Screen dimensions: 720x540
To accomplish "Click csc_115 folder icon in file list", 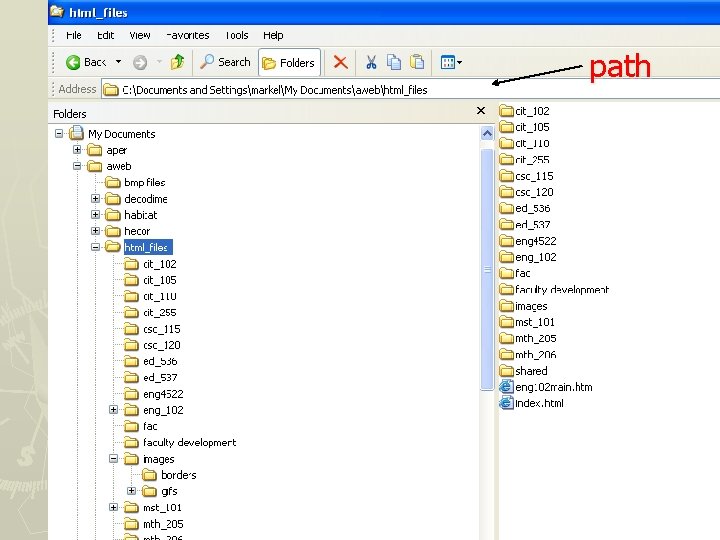I will pos(506,176).
